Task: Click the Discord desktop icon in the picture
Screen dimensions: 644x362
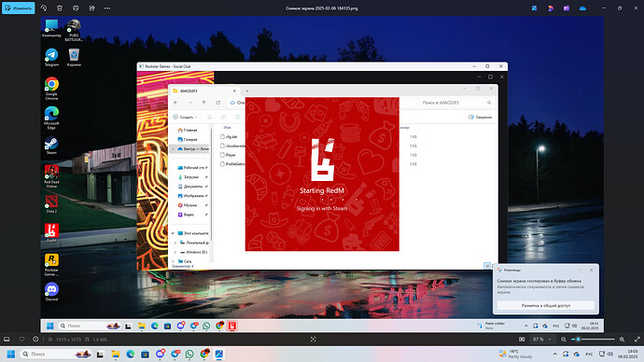Action: pyautogui.click(x=51, y=291)
